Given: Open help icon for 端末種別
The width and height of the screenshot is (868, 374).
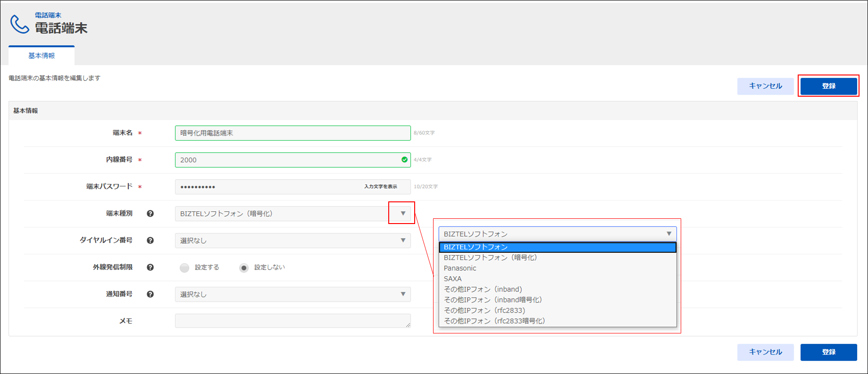Looking at the screenshot, I should [150, 214].
